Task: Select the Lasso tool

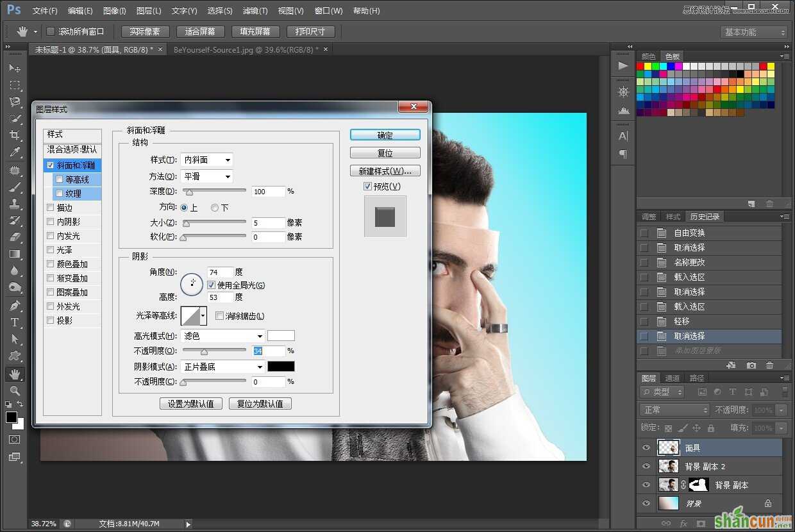Action: (14, 101)
